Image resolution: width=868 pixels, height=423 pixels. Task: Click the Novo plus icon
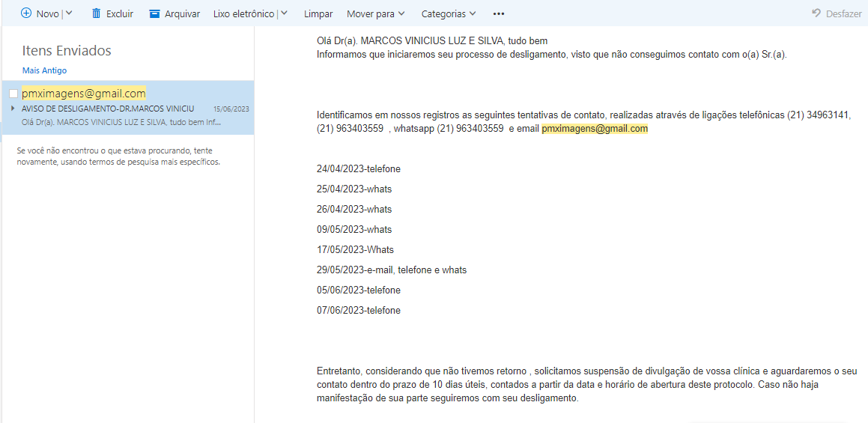[26, 13]
